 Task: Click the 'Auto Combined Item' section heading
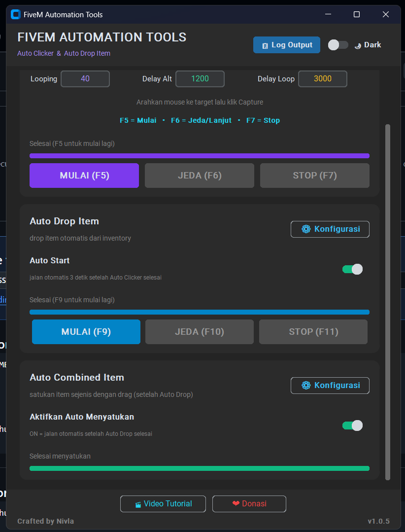coord(77,377)
